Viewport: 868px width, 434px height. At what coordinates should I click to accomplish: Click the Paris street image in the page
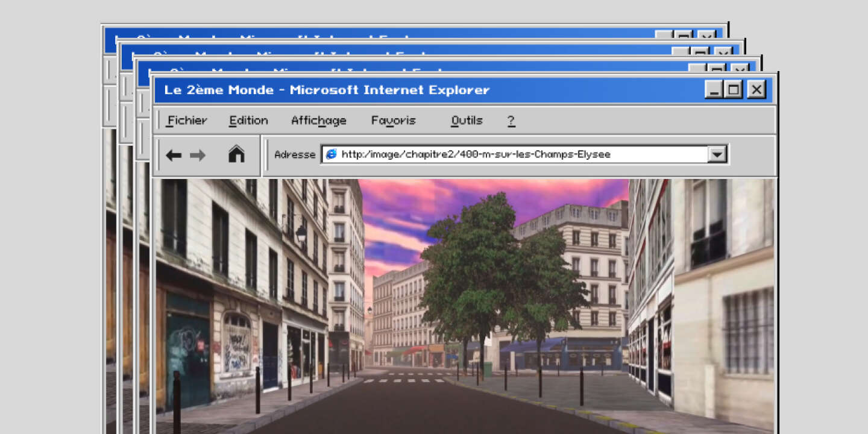[464, 306]
